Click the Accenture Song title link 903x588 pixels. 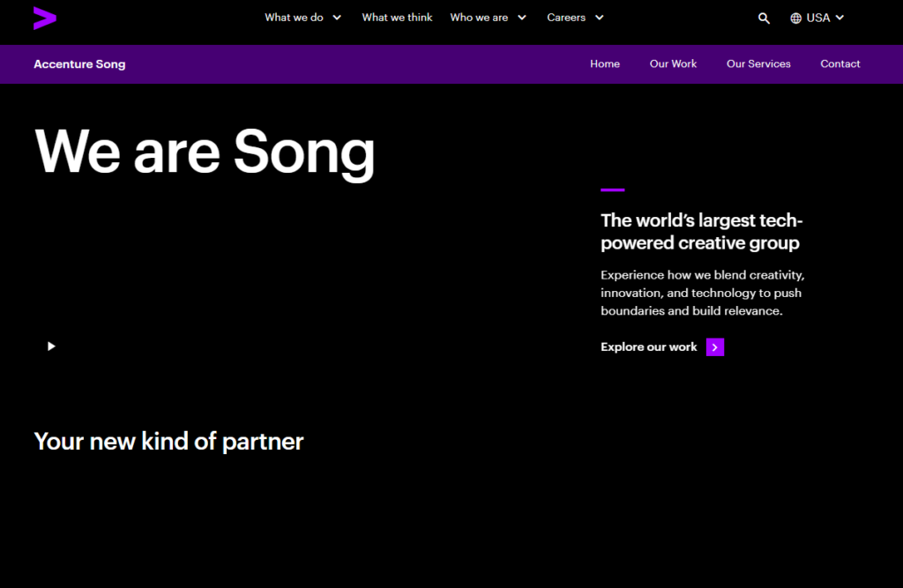click(x=79, y=64)
